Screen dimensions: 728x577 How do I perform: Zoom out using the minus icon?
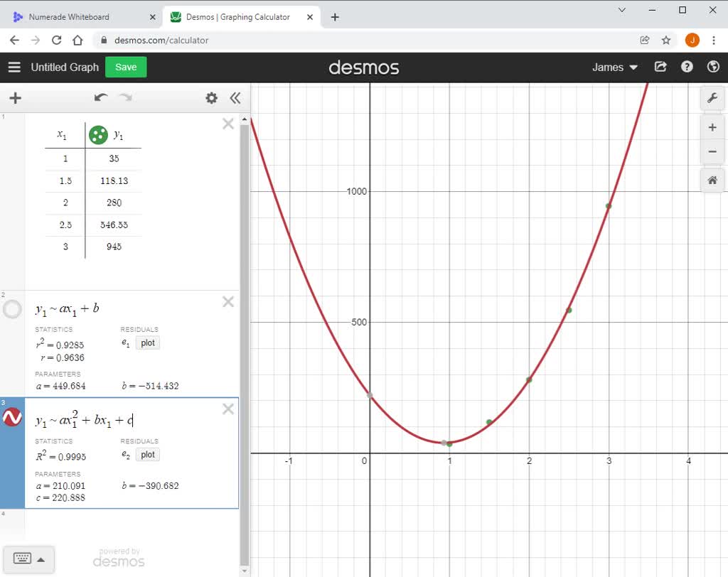pyautogui.click(x=712, y=151)
